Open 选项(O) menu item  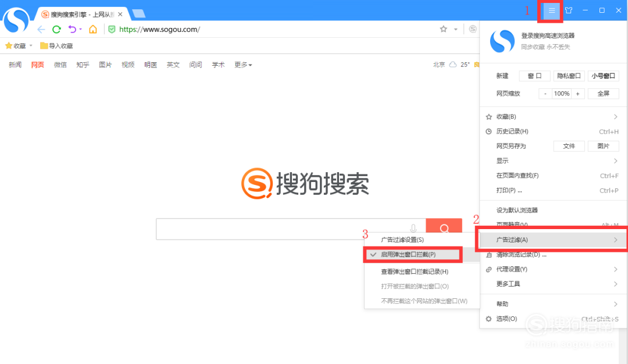(553, 319)
